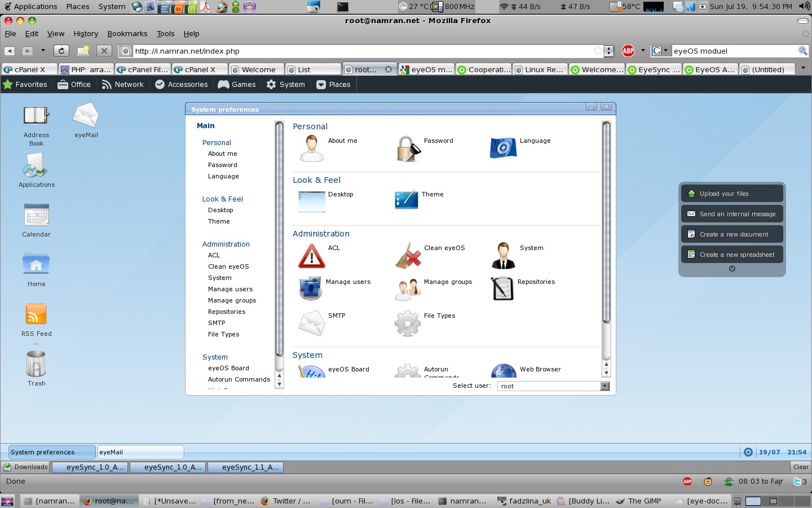Open the eyeMail desktop icon

tap(86, 116)
